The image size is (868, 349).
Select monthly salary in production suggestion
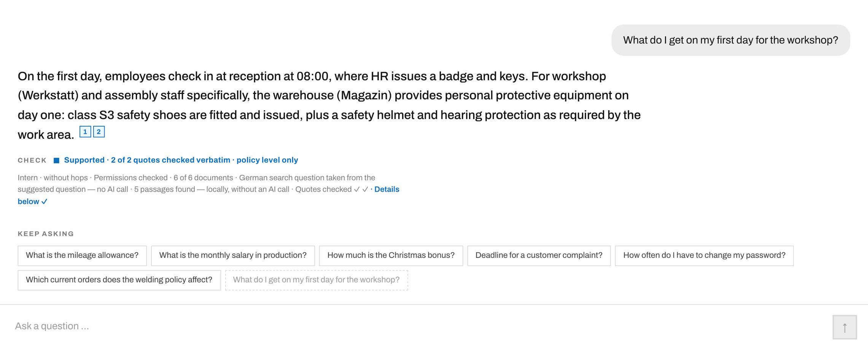[233, 255]
